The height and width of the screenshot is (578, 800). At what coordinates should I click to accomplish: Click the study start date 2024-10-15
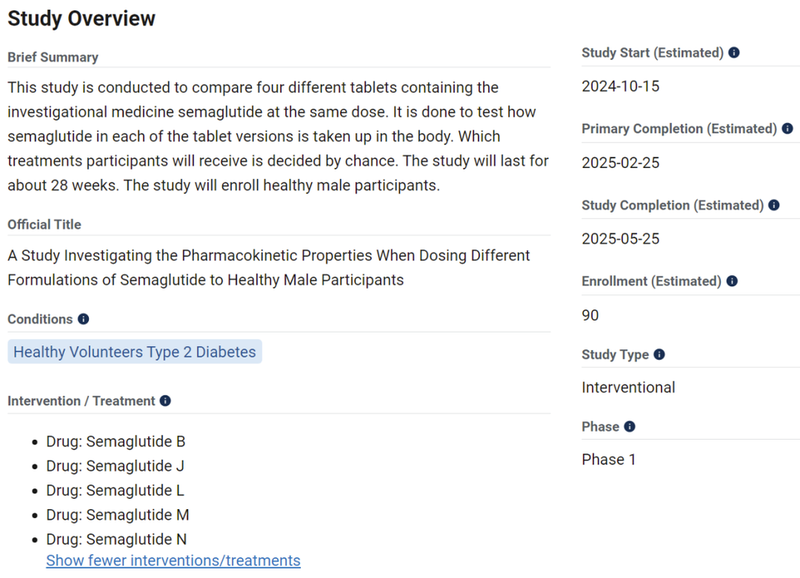click(x=620, y=86)
